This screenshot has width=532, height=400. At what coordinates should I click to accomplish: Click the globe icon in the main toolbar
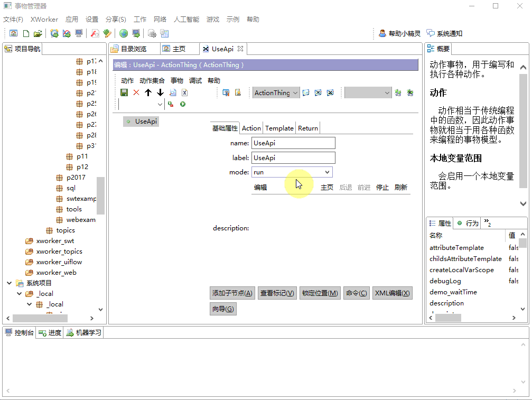pyautogui.click(x=124, y=33)
